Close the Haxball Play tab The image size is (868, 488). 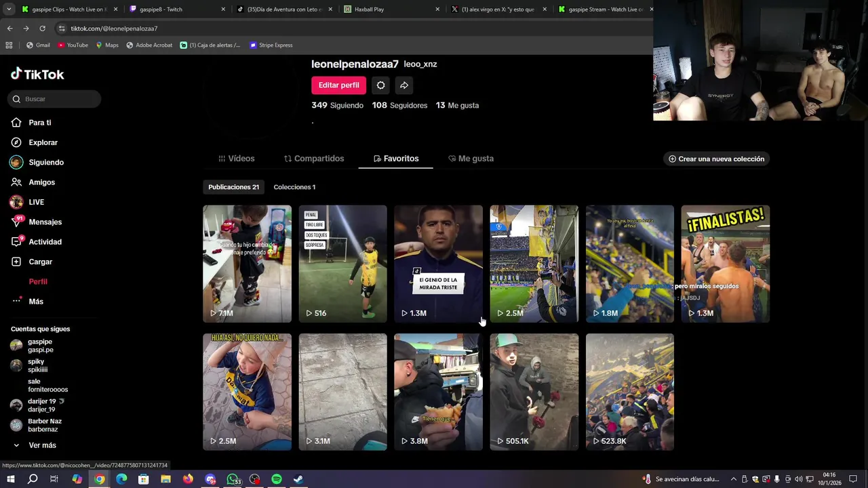pyautogui.click(x=437, y=9)
